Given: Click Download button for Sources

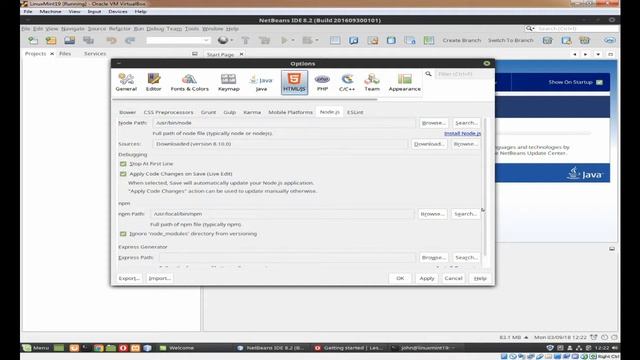Looking at the screenshot, I should coord(429,144).
